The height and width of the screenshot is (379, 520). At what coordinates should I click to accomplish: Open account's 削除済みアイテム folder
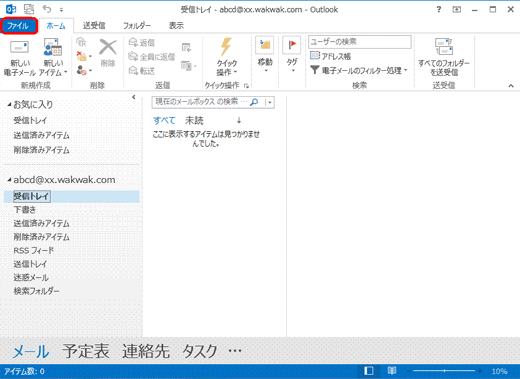coord(41,237)
